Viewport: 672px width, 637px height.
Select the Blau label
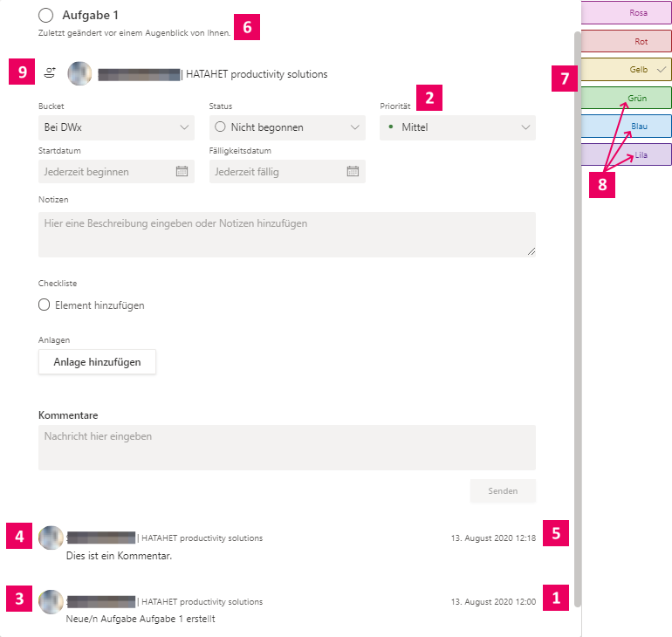626,127
